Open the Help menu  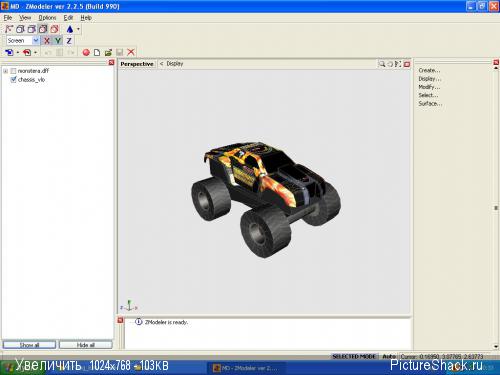tap(86, 18)
